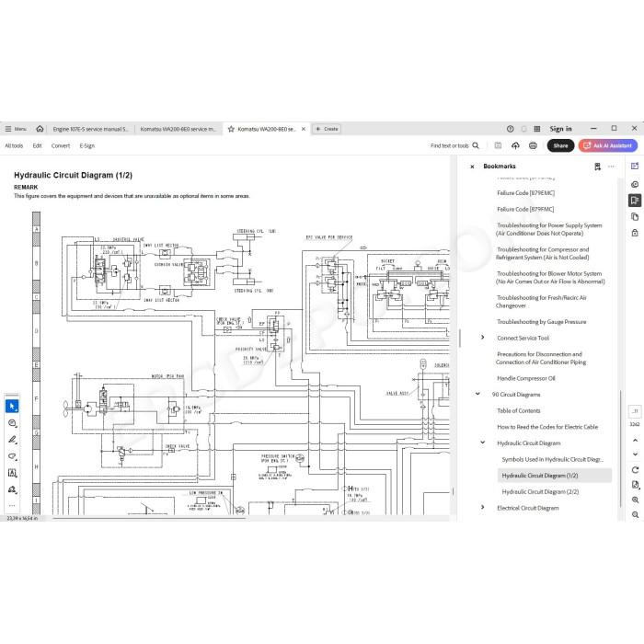Open Symbols Used in Hydraulic Circuit Diagram bookmark
The height and width of the screenshot is (644, 644).
[552, 460]
